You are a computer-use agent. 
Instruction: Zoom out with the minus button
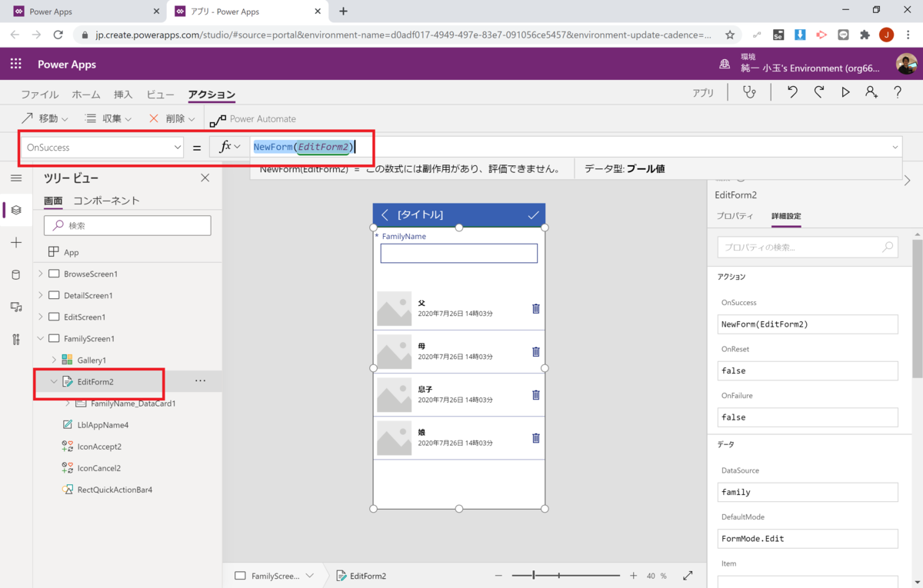click(x=498, y=576)
